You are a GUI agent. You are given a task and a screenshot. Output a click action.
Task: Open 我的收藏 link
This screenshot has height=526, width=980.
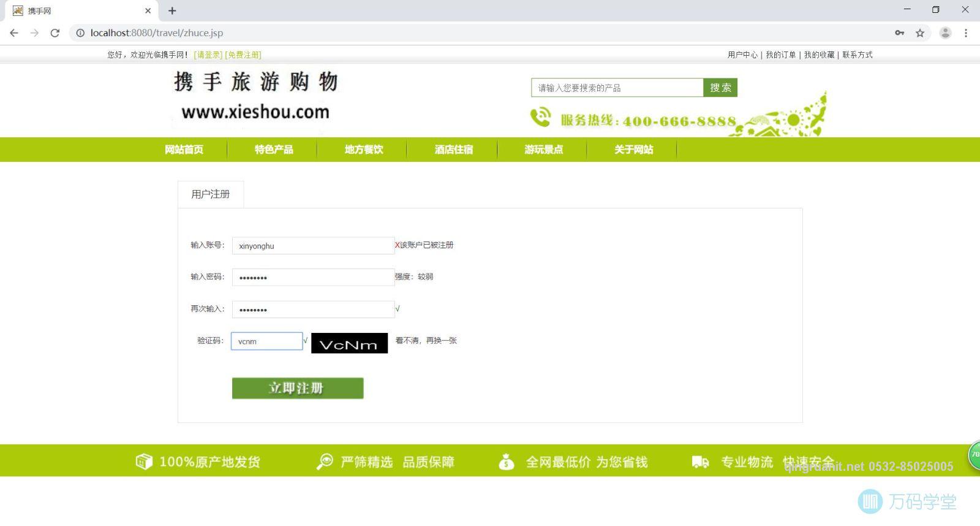click(x=819, y=55)
